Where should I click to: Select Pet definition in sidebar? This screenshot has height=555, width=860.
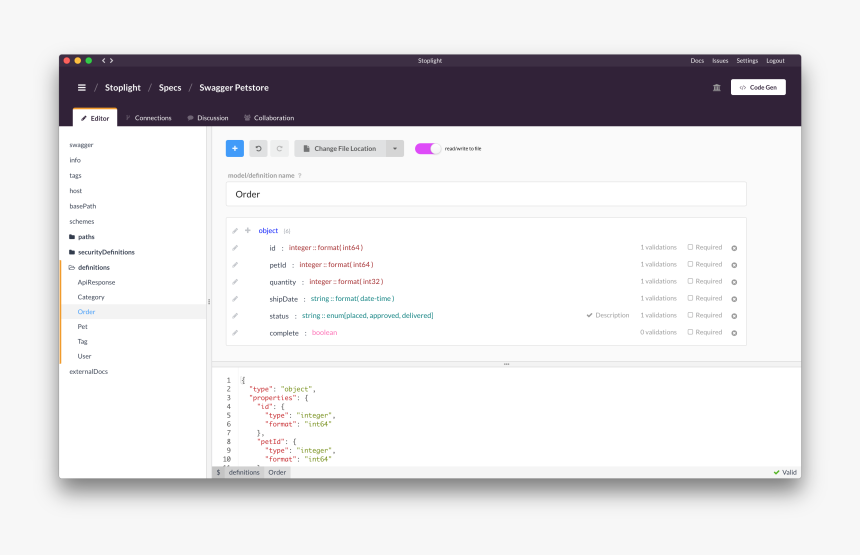point(82,327)
